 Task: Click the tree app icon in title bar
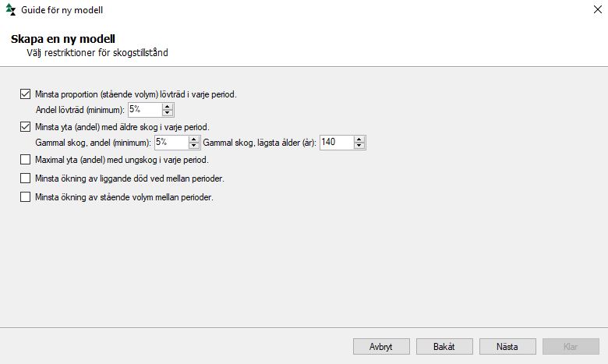click(11, 10)
